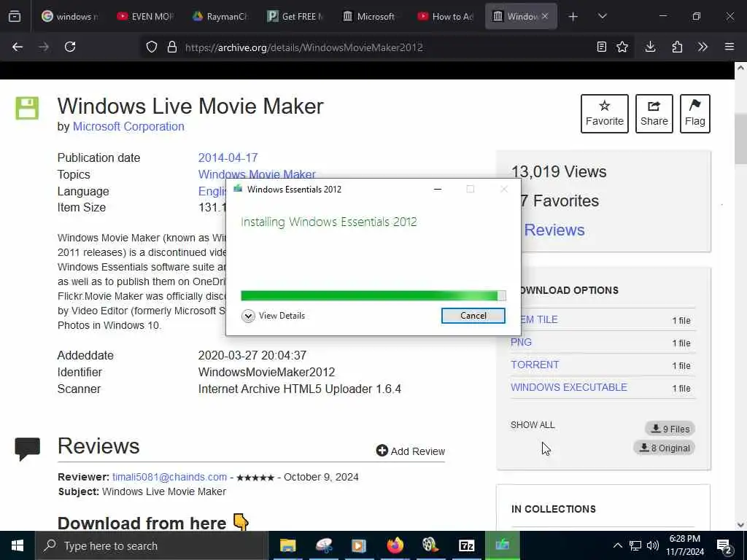Switch to the Microsoft archive tab
Viewport: 747px width, 560px height.
[x=370, y=16]
